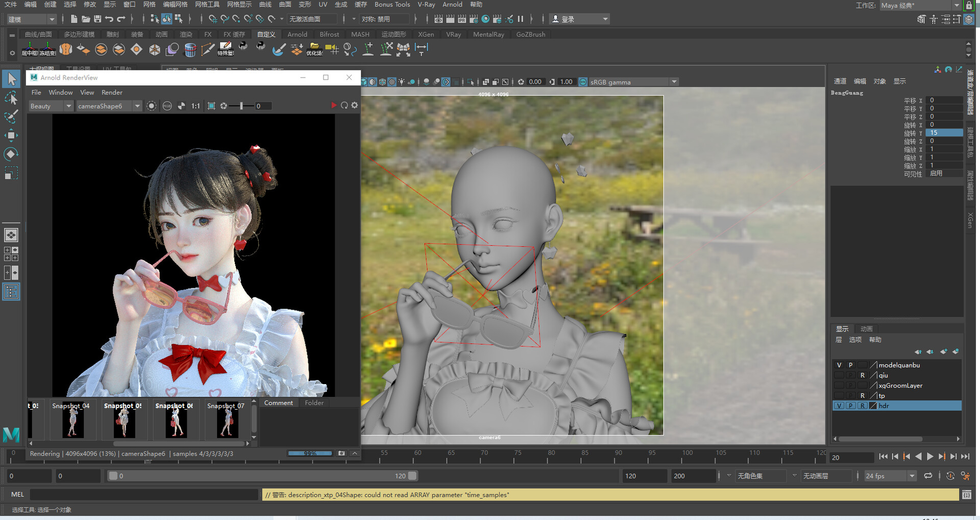Switch to the Folder tab in RenderView
The width and height of the screenshot is (980, 520).
tap(314, 403)
